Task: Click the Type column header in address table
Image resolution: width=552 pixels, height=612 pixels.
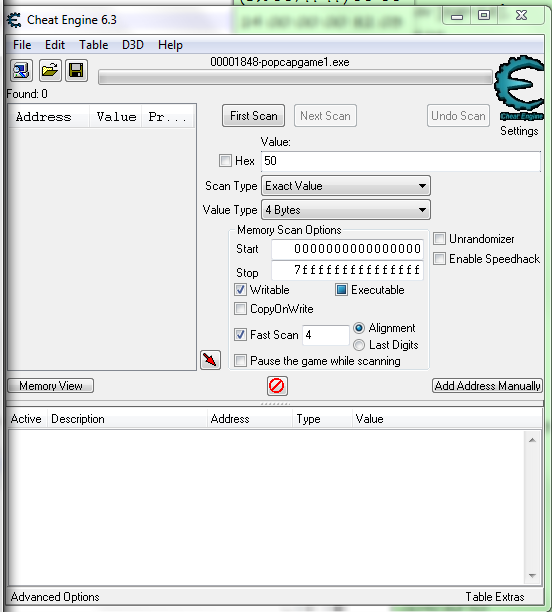Action: [x=322, y=419]
